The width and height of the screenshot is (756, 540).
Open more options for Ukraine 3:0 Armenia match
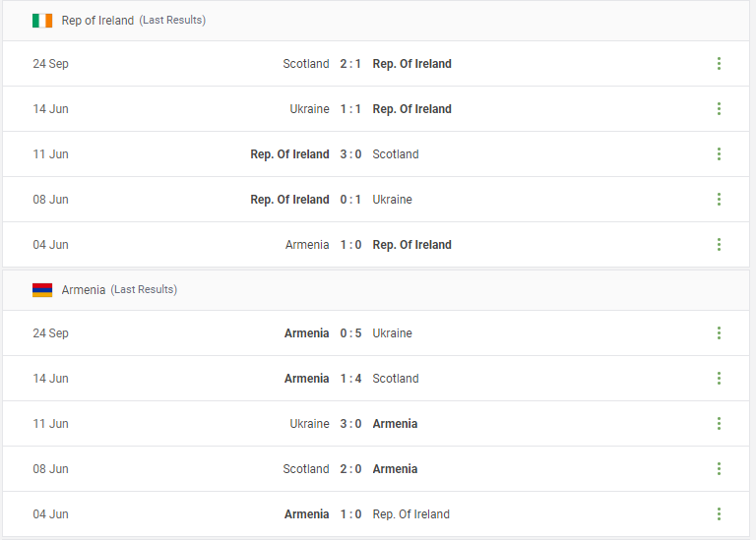pos(719,424)
